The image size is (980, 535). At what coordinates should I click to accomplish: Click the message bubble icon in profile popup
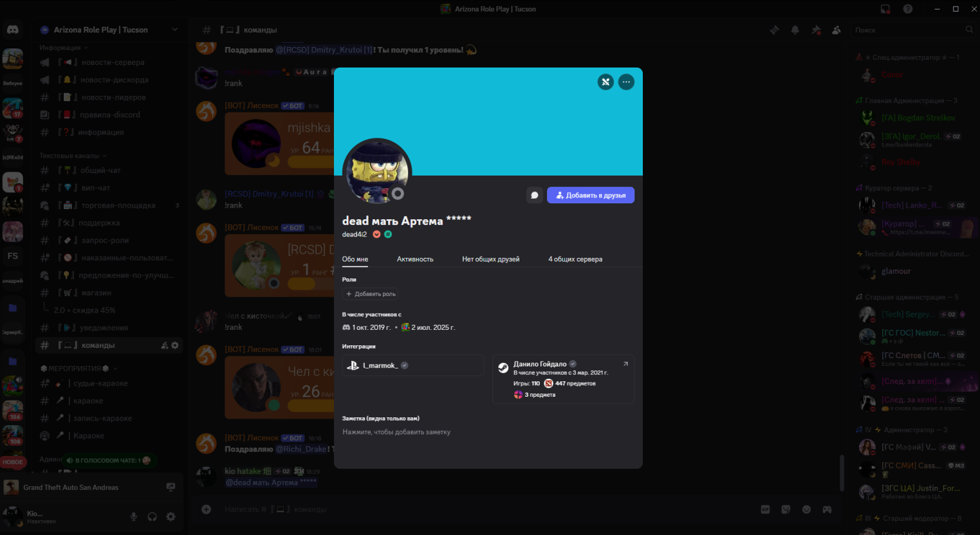coord(534,195)
